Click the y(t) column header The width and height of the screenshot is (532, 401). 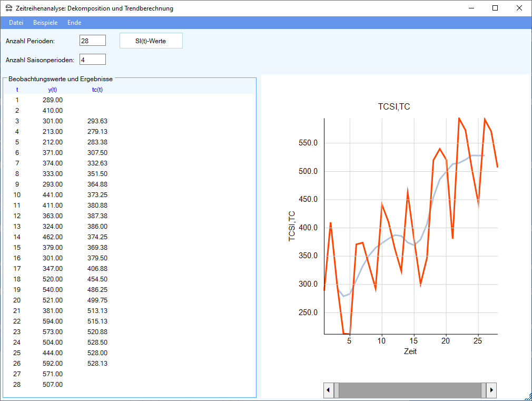(x=52, y=90)
